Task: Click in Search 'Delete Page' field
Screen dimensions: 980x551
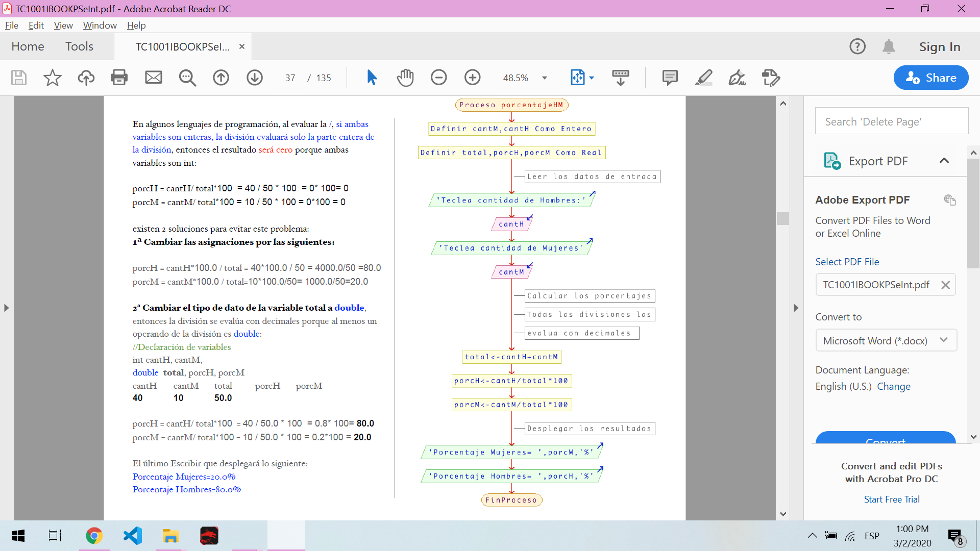Action: point(891,121)
